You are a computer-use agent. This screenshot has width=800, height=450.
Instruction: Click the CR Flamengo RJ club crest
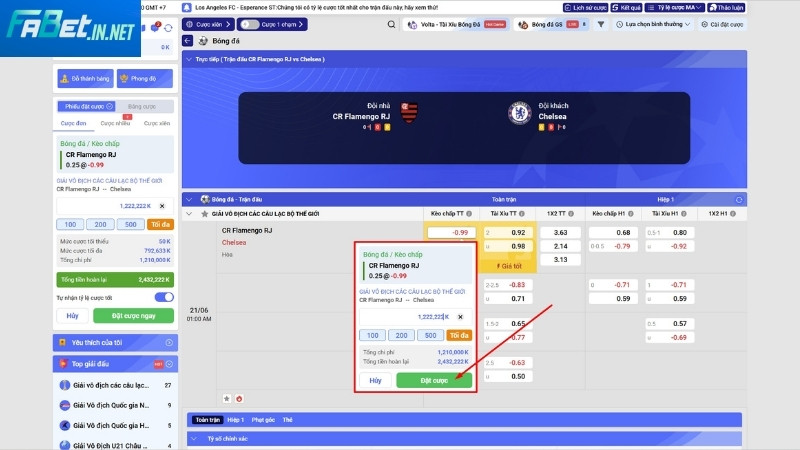(409, 113)
